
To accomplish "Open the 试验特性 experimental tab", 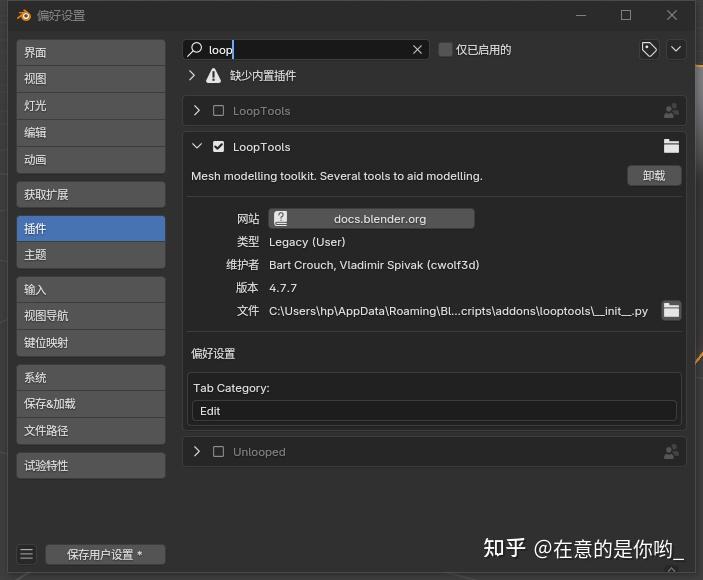I will point(91,466).
